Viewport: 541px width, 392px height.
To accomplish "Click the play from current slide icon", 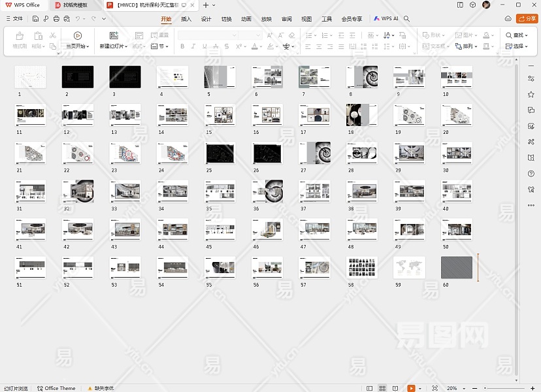I will tap(78, 36).
